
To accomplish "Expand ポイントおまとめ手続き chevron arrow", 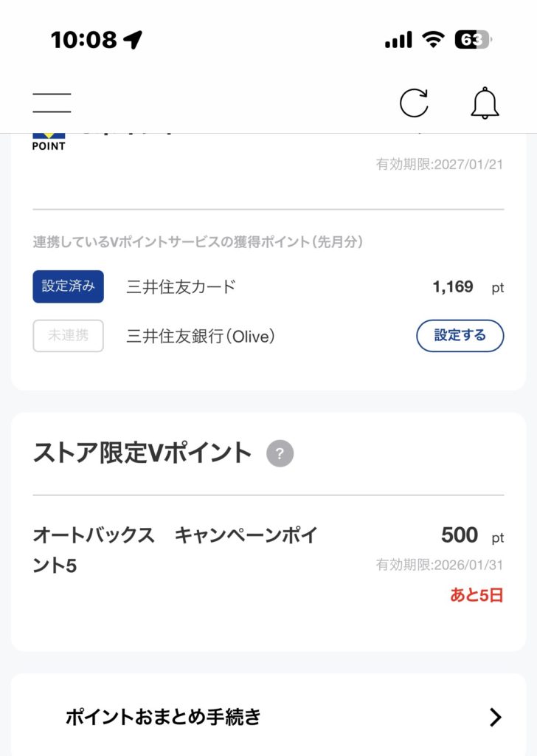I will tap(495, 717).
